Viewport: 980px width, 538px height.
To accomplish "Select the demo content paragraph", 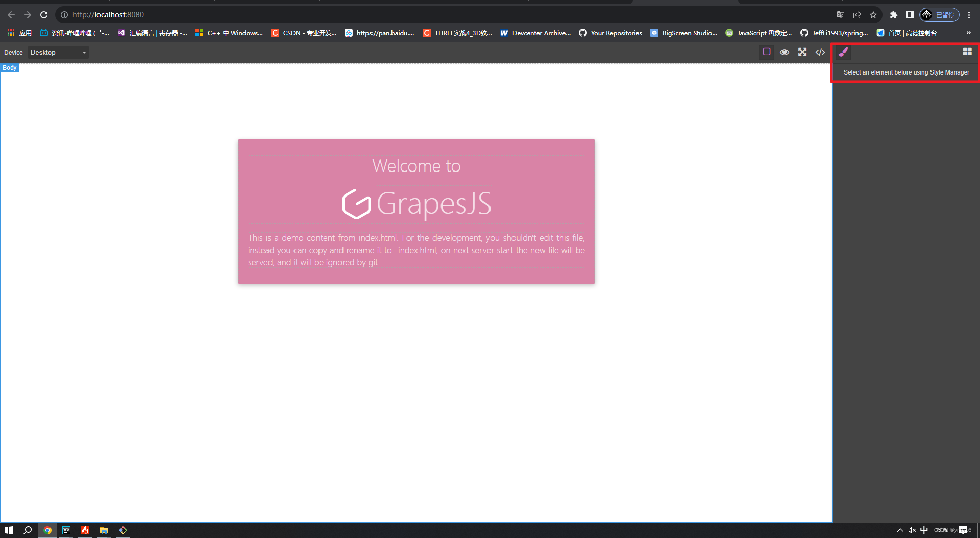I will tap(416, 250).
